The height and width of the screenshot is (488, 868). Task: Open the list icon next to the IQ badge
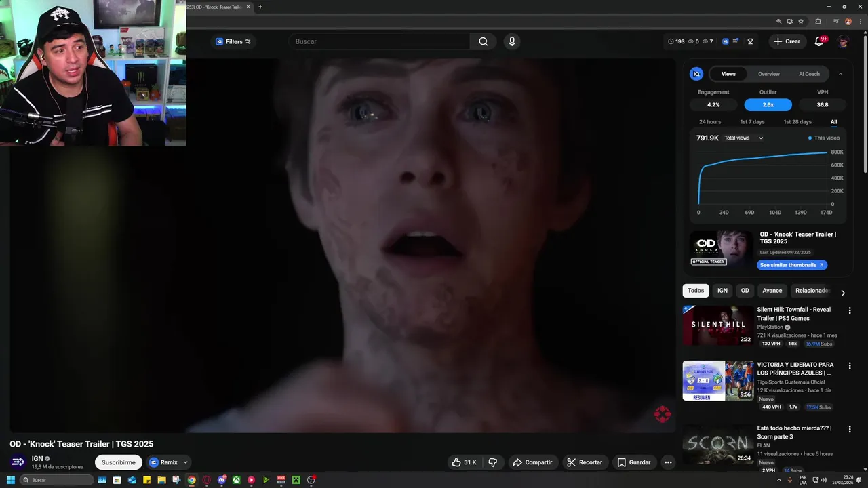736,41
